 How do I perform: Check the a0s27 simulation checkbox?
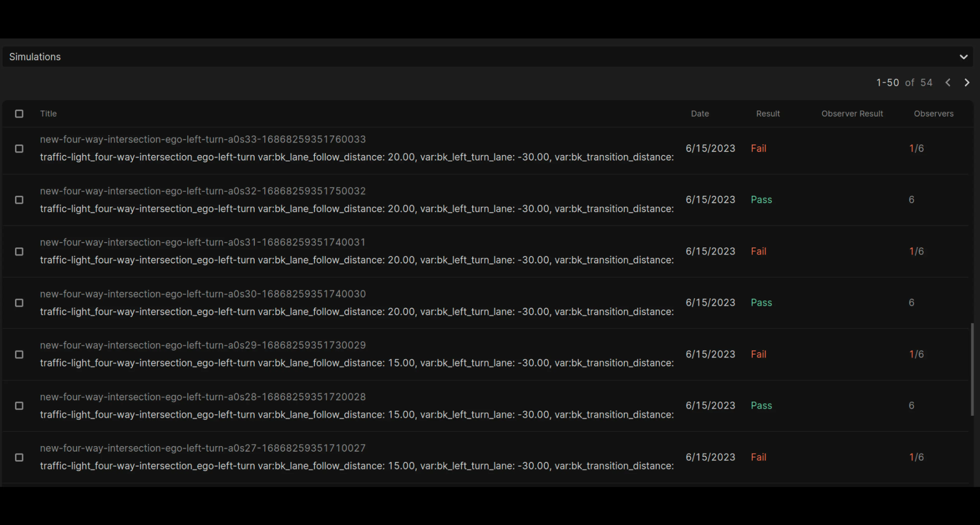point(19,457)
